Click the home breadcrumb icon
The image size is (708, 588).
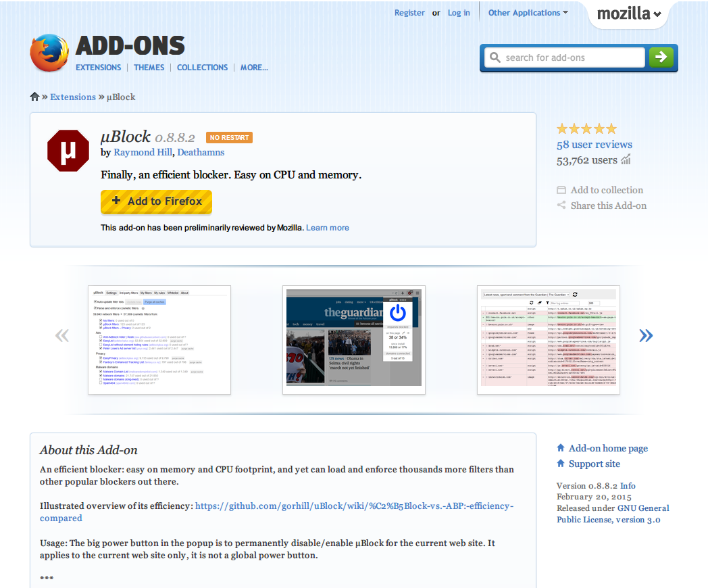tap(34, 96)
